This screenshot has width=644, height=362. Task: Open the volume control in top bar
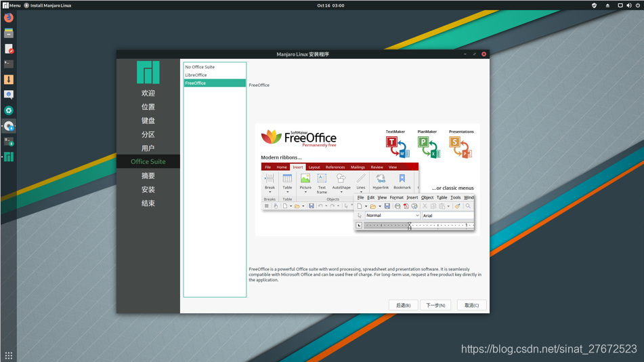click(x=629, y=5)
